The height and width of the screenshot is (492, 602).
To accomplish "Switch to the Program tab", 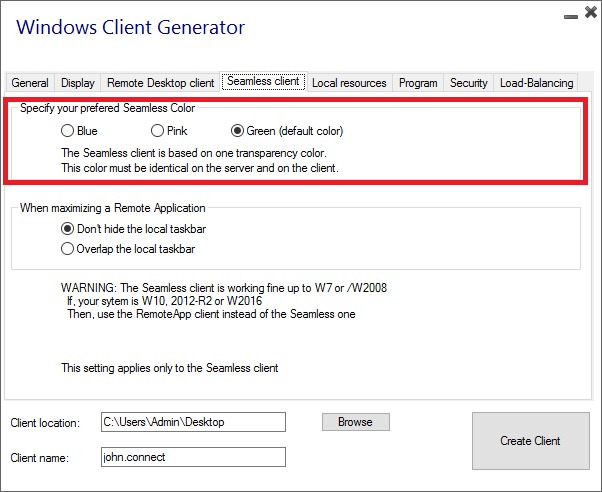I will click(x=418, y=83).
